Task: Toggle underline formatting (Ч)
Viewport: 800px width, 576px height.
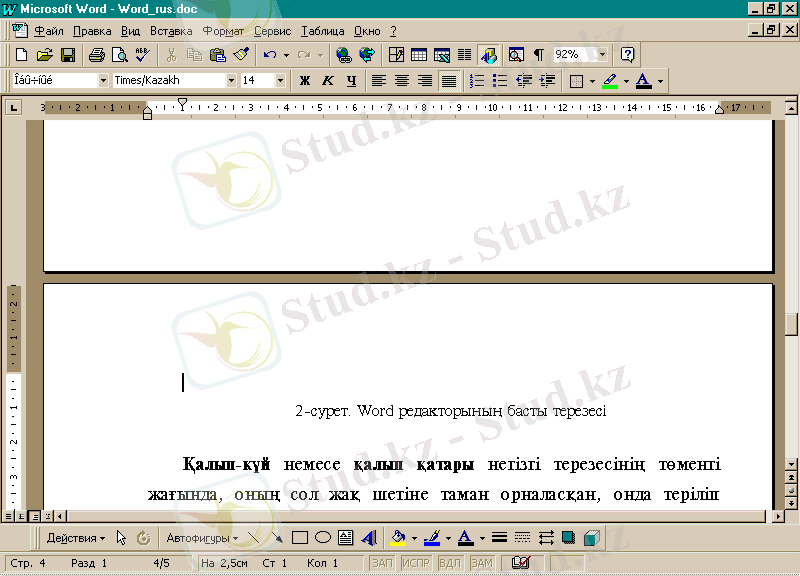Action: tap(351, 81)
